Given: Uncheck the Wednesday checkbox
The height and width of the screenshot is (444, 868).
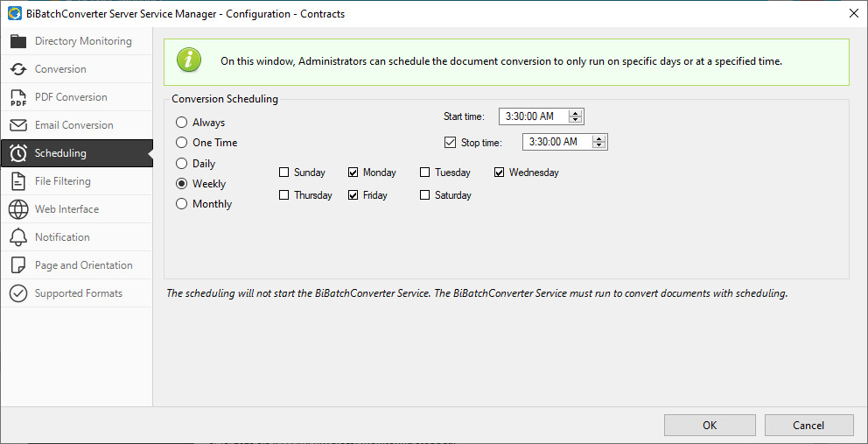Looking at the screenshot, I should click(500, 173).
